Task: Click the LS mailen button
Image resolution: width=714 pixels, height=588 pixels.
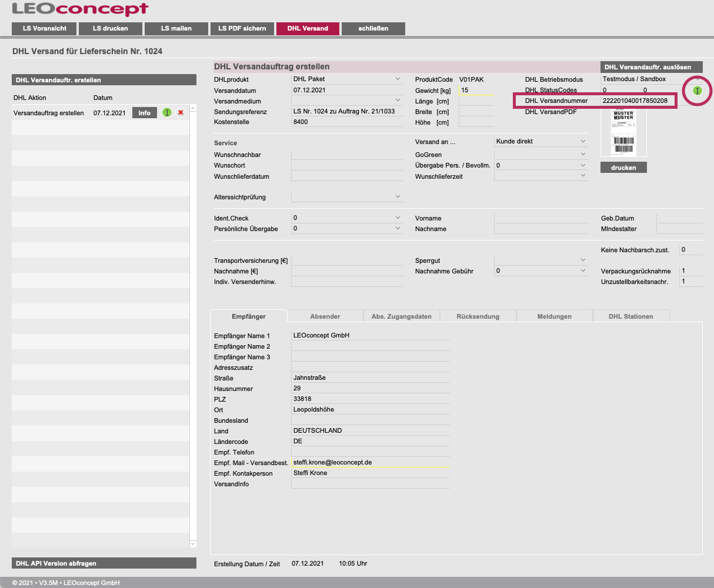Action: (176, 28)
